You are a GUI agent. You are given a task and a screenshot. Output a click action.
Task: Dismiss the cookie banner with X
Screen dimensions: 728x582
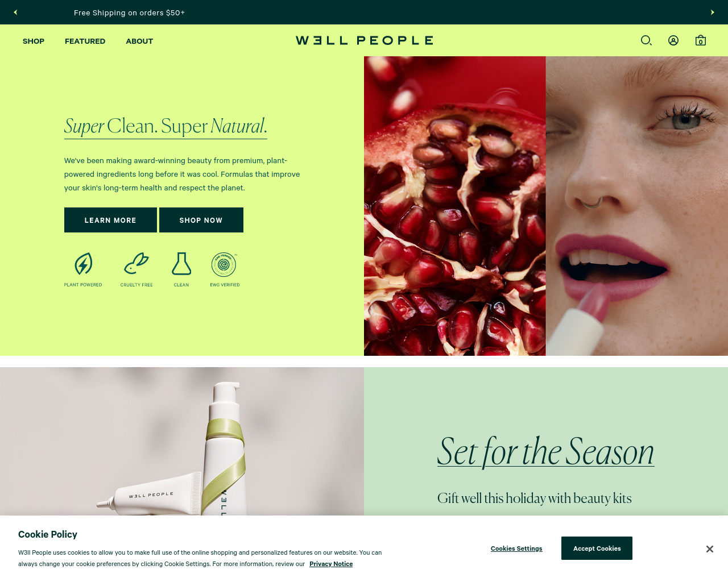click(710, 549)
